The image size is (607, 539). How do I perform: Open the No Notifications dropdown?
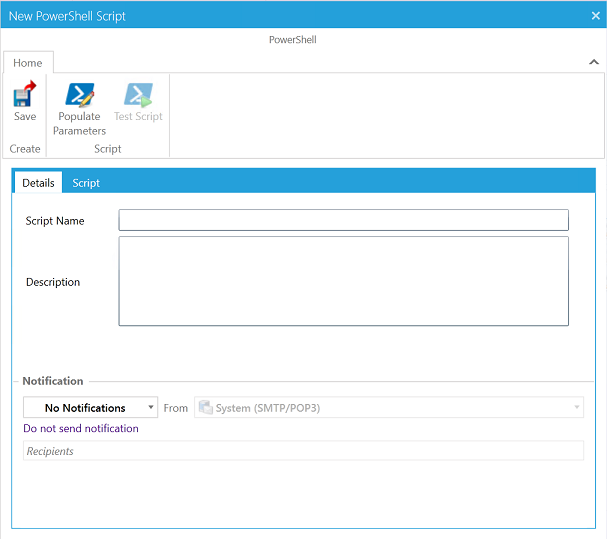coord(91,407)
